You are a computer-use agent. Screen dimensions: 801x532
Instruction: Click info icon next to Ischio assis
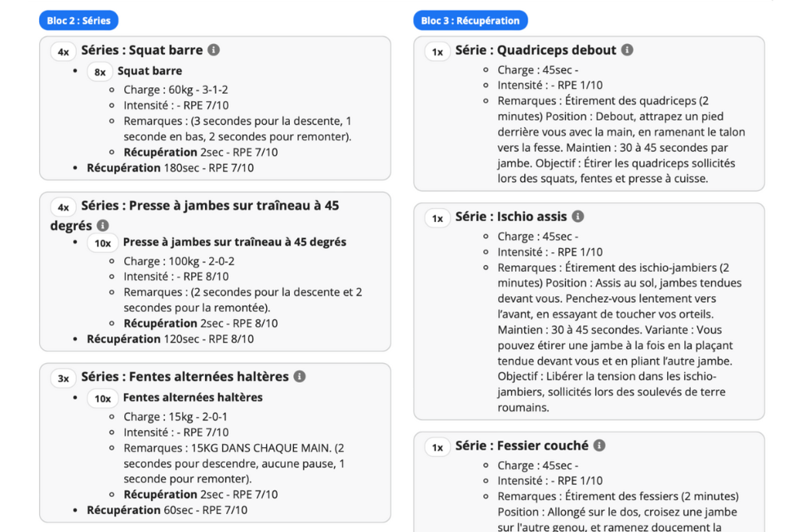click(578, 216)
